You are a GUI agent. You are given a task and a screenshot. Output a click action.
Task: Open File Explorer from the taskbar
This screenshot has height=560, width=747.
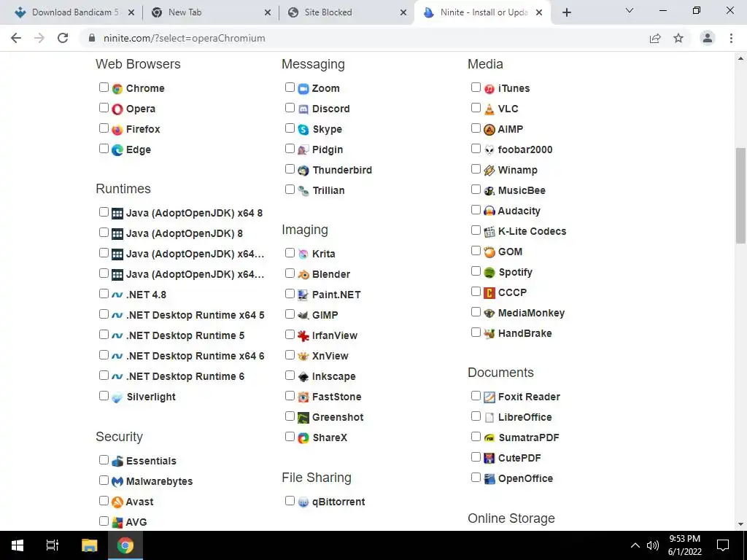[89, 545]
